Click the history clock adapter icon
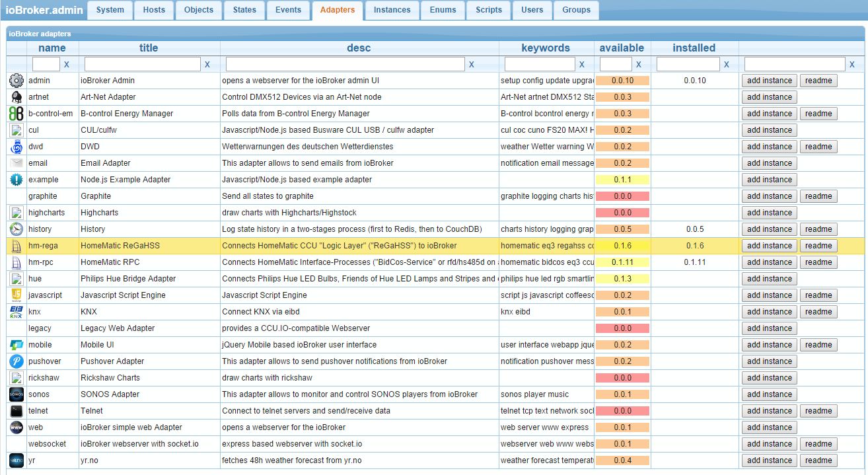 17,229
